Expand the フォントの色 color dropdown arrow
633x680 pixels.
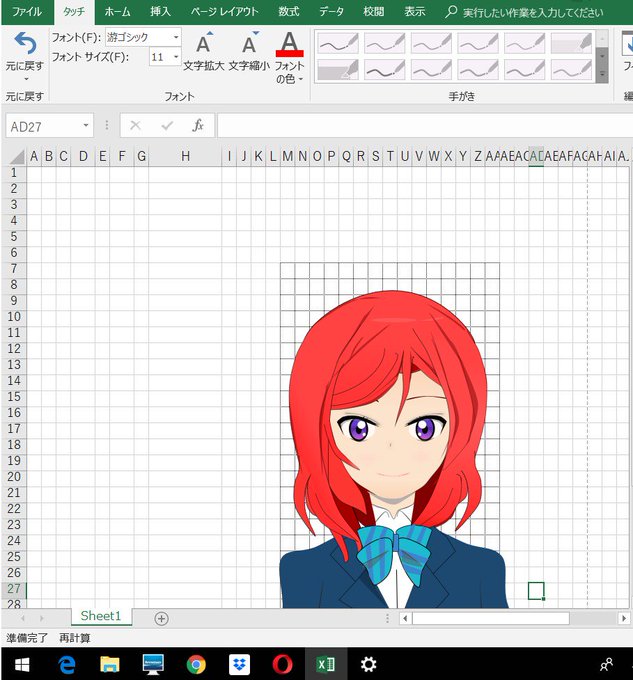point(300,79)
